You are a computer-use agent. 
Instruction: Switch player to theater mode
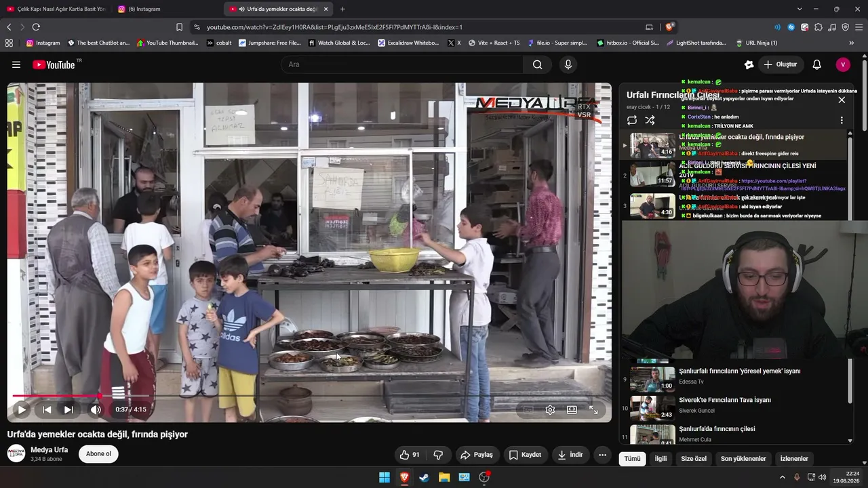(x=572, y=409)
